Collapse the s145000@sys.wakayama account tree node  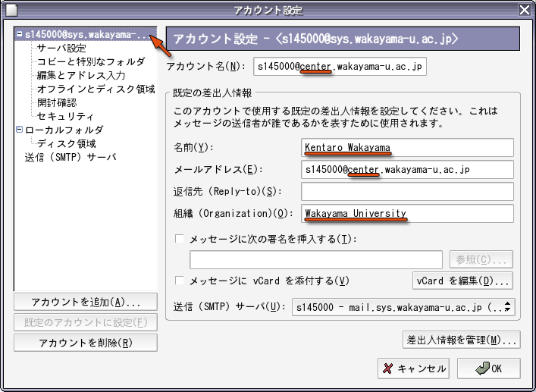coord(20,34)
